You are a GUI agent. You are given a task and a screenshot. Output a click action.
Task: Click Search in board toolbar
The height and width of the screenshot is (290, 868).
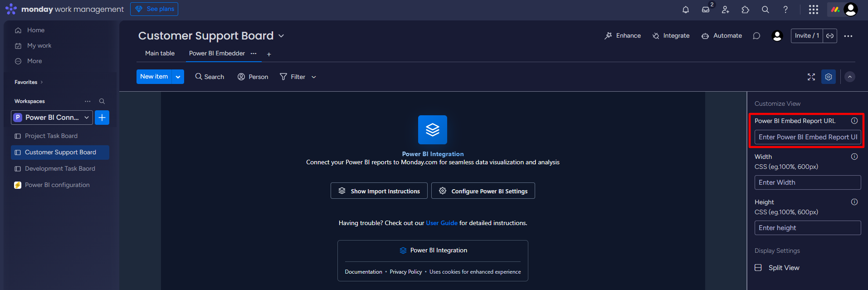tap(210, 77)
